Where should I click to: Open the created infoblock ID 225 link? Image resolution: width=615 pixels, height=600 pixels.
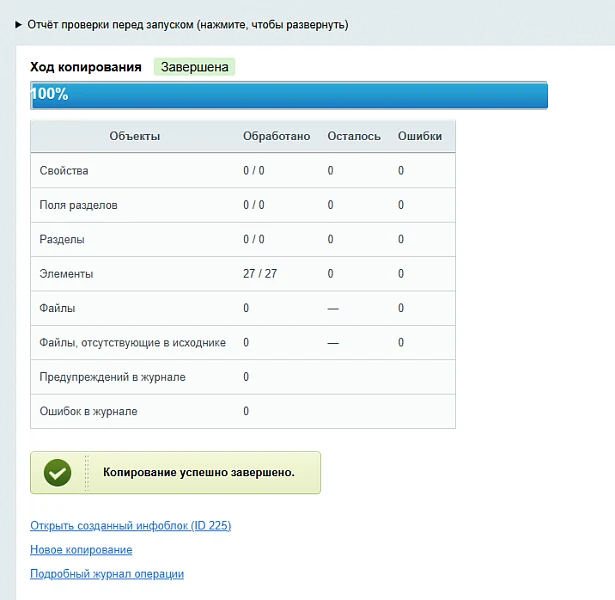(131, 525)
